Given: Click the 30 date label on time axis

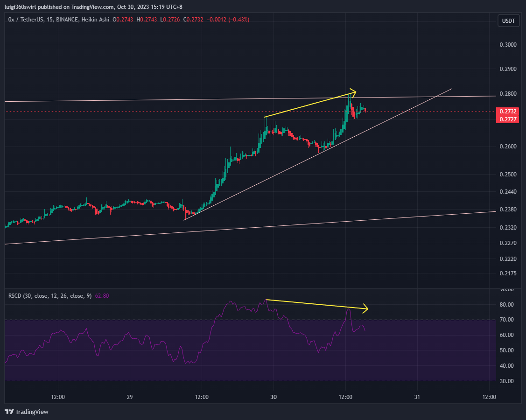Looking at the screenshot, I should pyautogui.click(x=274, y=397).
